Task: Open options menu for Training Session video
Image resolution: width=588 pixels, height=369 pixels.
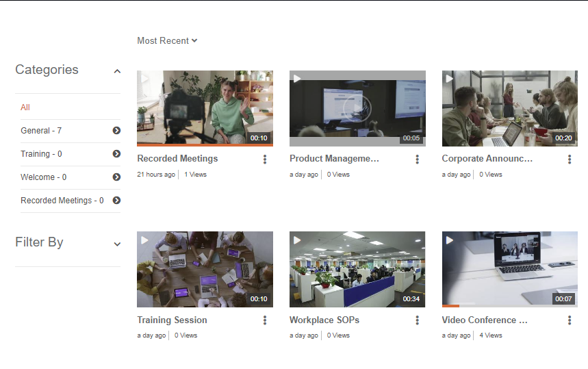Action: (x=265, y=320)
